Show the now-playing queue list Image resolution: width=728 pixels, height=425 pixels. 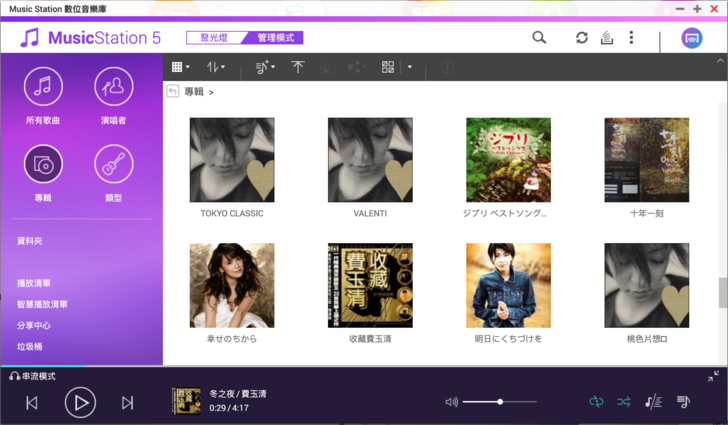coord(683,402)
